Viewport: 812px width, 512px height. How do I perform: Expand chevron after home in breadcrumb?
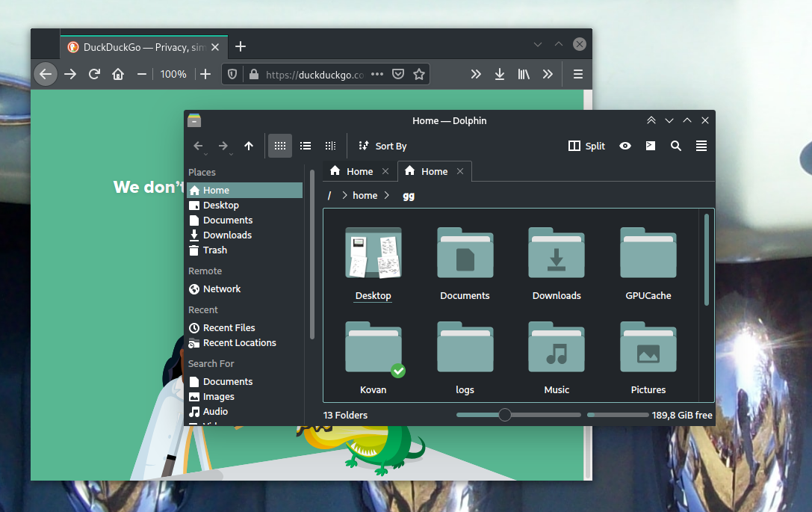click(387, 196)
